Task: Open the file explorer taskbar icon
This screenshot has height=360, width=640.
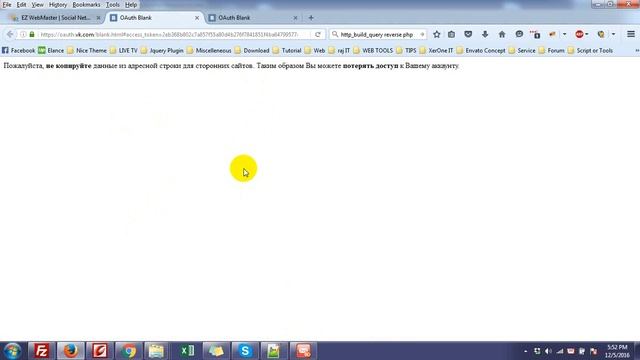Action: click(156, 351)
